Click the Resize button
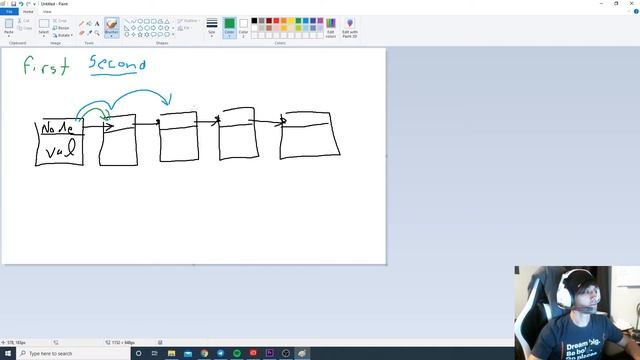This screenshot has height=360, width=640. pos(61,28)
